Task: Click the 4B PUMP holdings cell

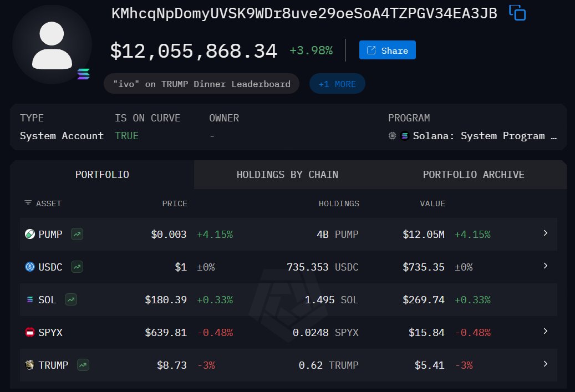Action: pos(338,235)
